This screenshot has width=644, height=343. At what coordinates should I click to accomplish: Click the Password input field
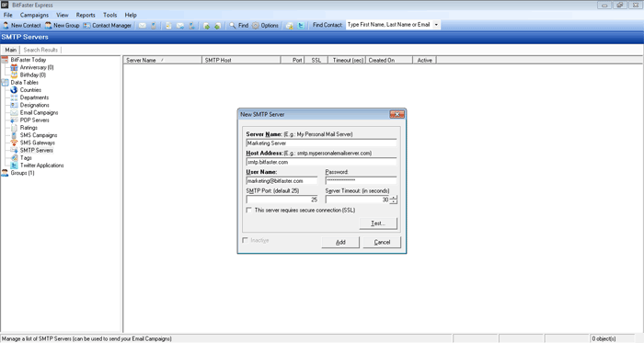pyautogui.click(x=361, y=181)
